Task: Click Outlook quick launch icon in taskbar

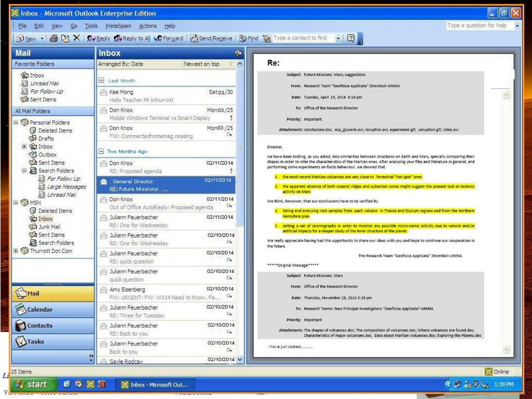Action: click(x=90, y=384)
